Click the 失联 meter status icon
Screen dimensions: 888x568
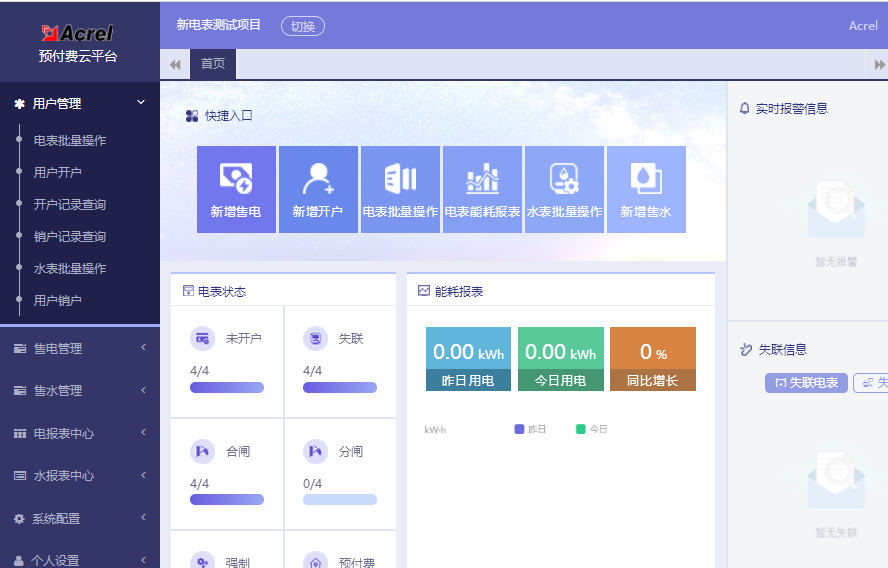(315, 339)
